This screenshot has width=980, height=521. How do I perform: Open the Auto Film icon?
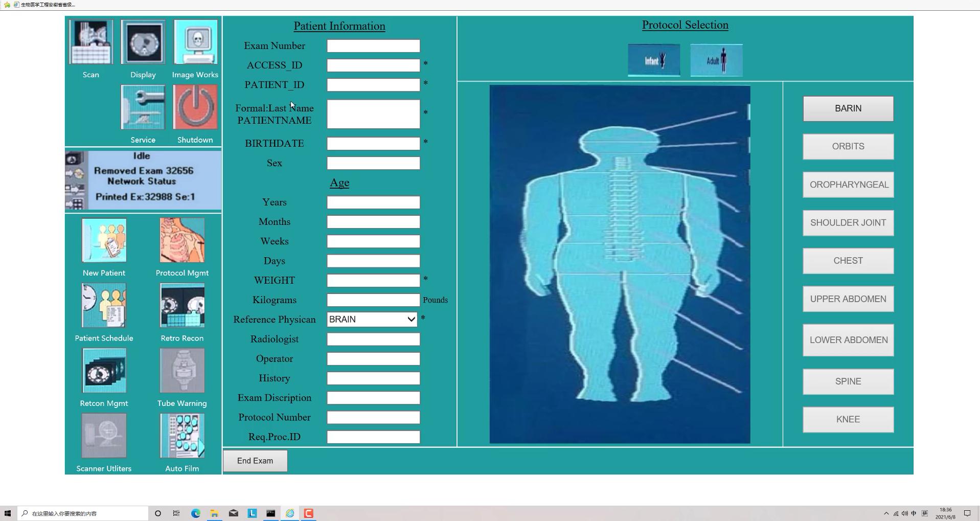coord(182,436)
